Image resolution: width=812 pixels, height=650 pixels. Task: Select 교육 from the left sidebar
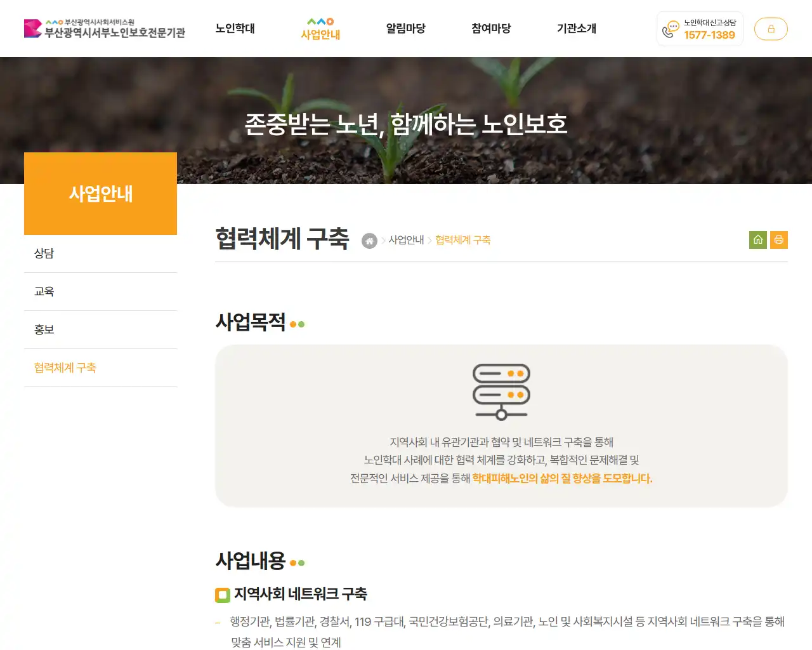coord(45,291)
